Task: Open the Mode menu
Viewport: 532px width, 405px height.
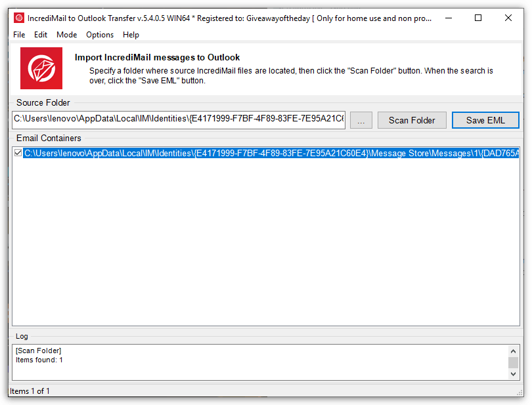Action: (x=66, y=35)
